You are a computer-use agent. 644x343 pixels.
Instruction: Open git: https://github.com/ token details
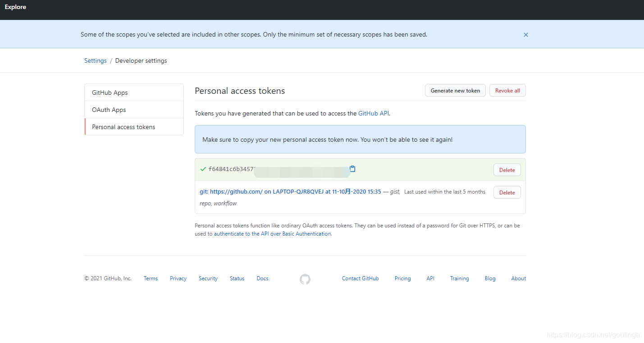[x=290, y=191]
